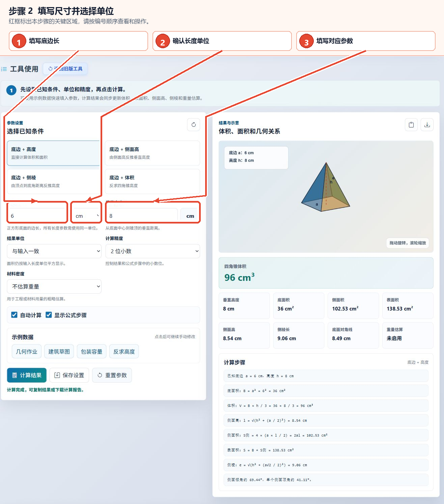Click the download report icon
The image size is (444, 504).
pos(427,125)
